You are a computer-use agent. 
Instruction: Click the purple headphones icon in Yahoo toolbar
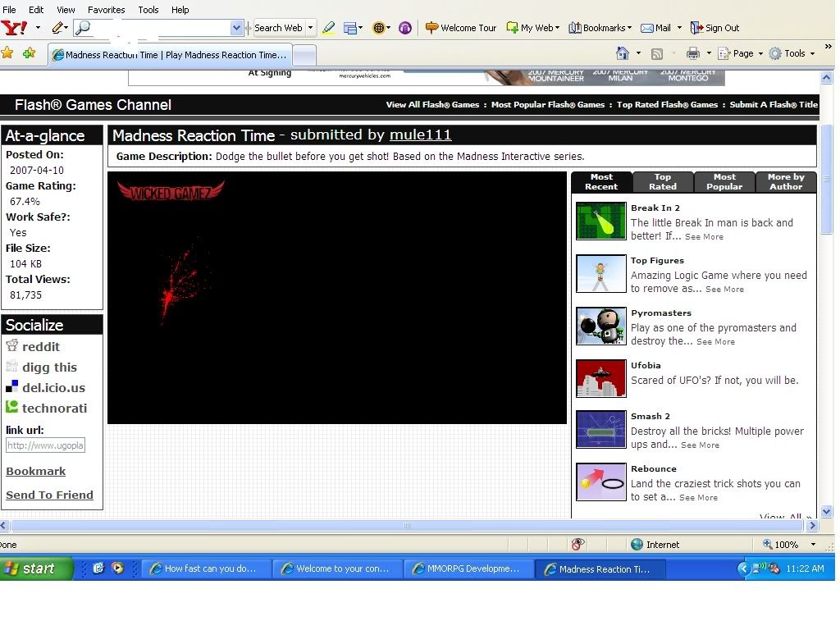404,28
